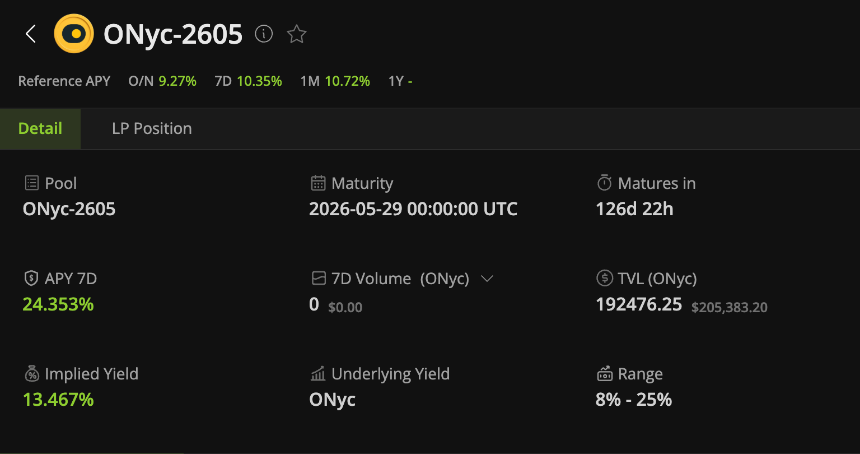Open info icon beside ONyc-2605 title
Image resolution: width=860 pixels, height=454 pixels.
click(x=264, y=34)
